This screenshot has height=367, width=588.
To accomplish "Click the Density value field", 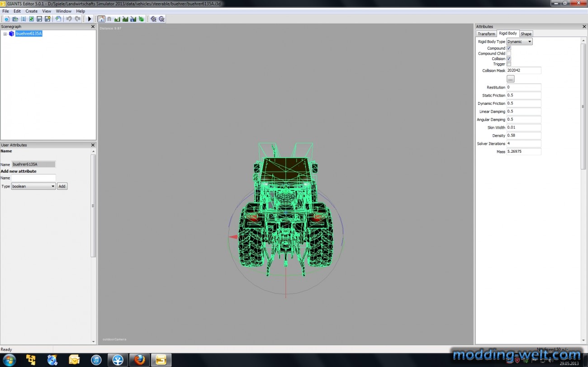I will coord(524,136).
